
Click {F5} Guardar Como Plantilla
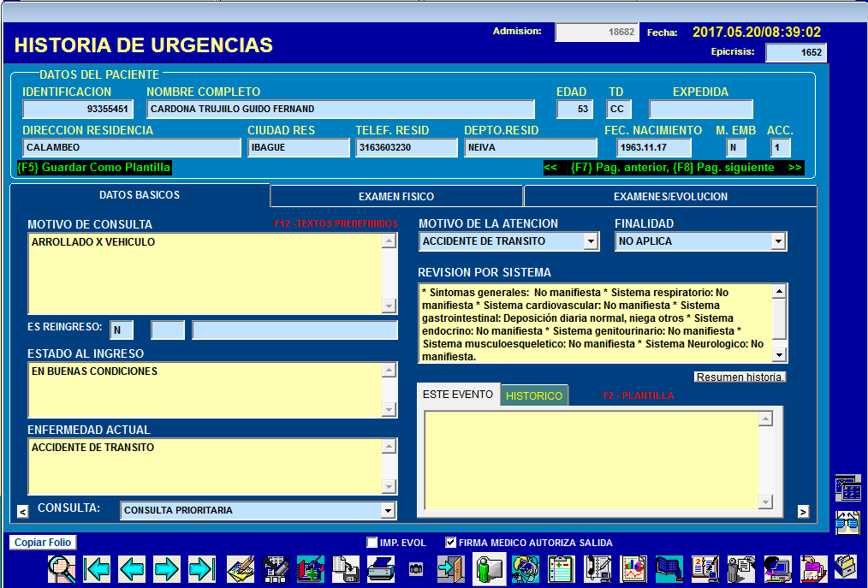[94, 167]
